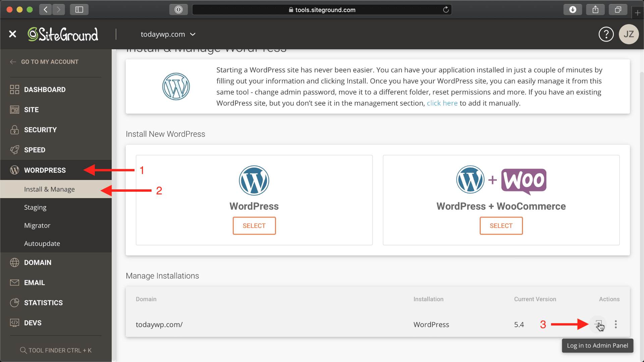Open the Tool Finder search
The height and width of the screenshot is (362, 644).
click(56, 350)
